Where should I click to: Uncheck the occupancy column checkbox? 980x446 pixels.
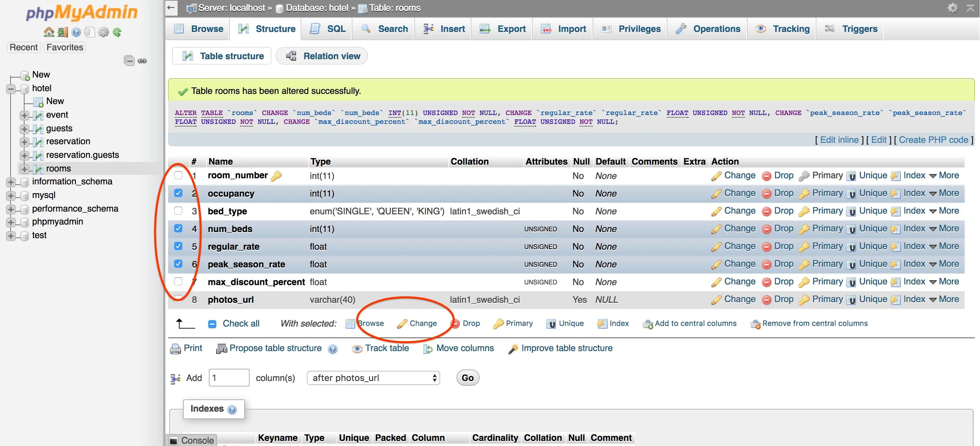pos(178,193)
